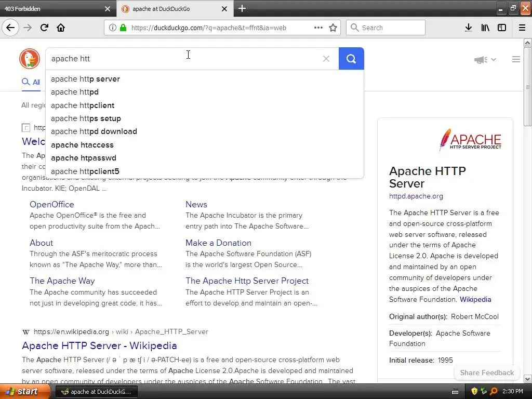This screenshot has width=532, height=399.
Task: Toggle the sidebar view icon
Action: tap(502, 28)
